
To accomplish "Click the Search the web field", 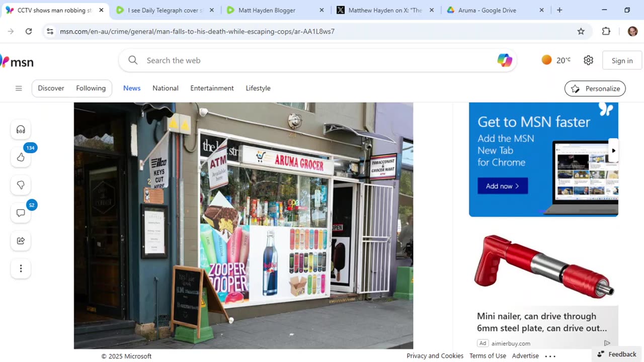I will [x=317, y=60].
